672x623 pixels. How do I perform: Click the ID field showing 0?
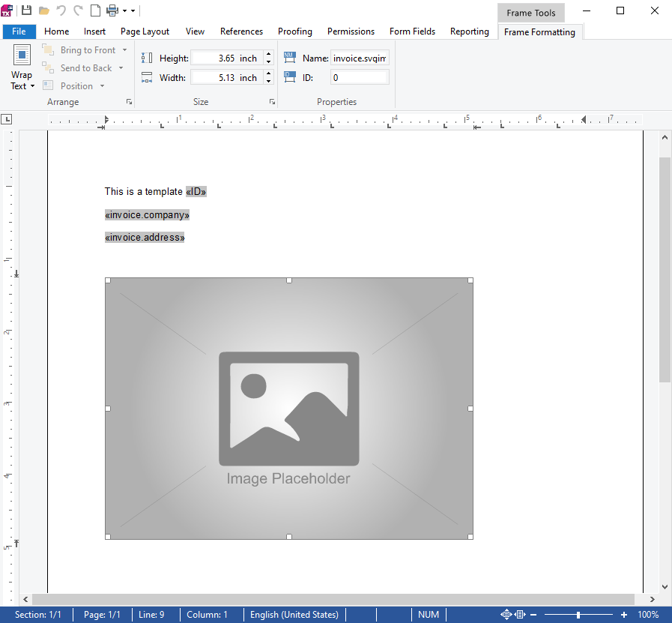click(360, 78)
